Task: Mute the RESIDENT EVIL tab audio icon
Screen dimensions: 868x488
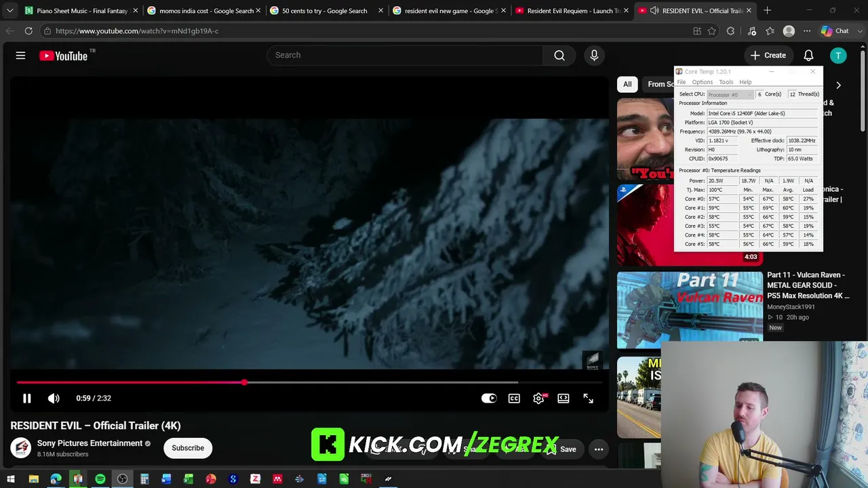Action: point(654,11)
